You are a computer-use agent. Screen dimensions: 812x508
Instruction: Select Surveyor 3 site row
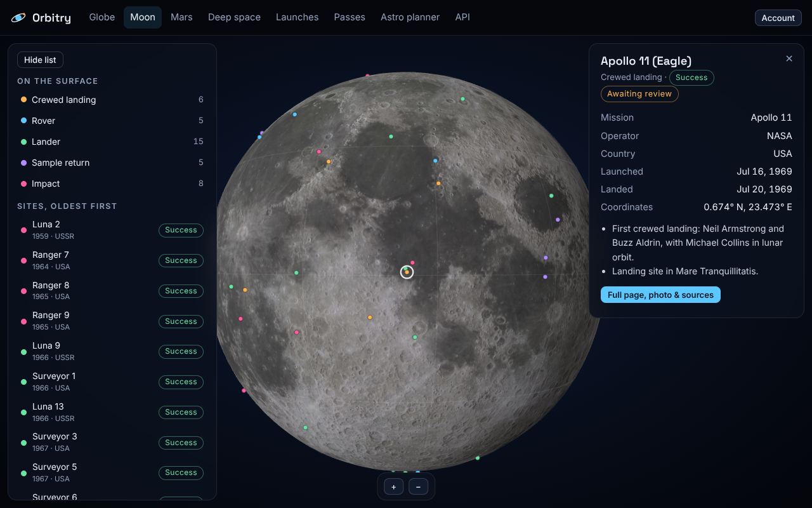(x=112, y=442)
